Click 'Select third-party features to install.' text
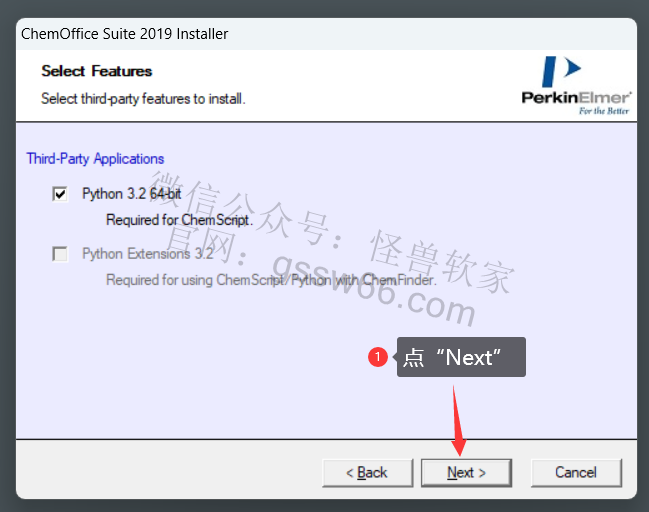Screen dimensions: 649x512 [x=143, y=99]
